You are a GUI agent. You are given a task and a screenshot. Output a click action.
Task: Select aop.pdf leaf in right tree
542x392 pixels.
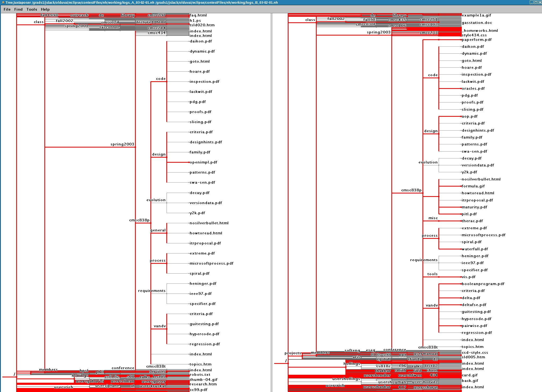pos(469,116)
